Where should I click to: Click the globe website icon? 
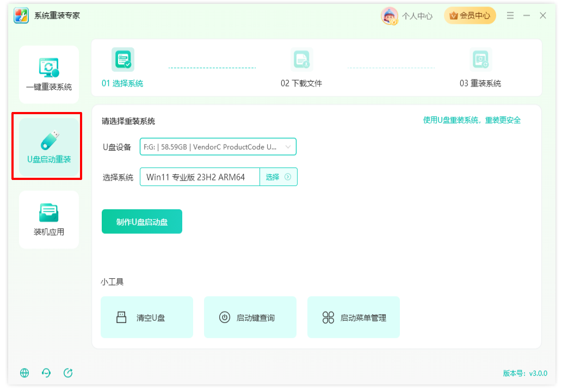[x=24, y=373]
